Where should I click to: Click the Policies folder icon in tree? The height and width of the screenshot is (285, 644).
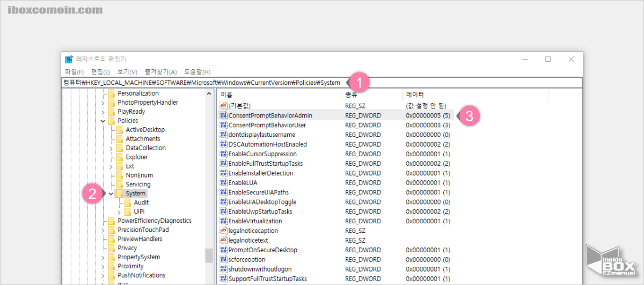111,121
